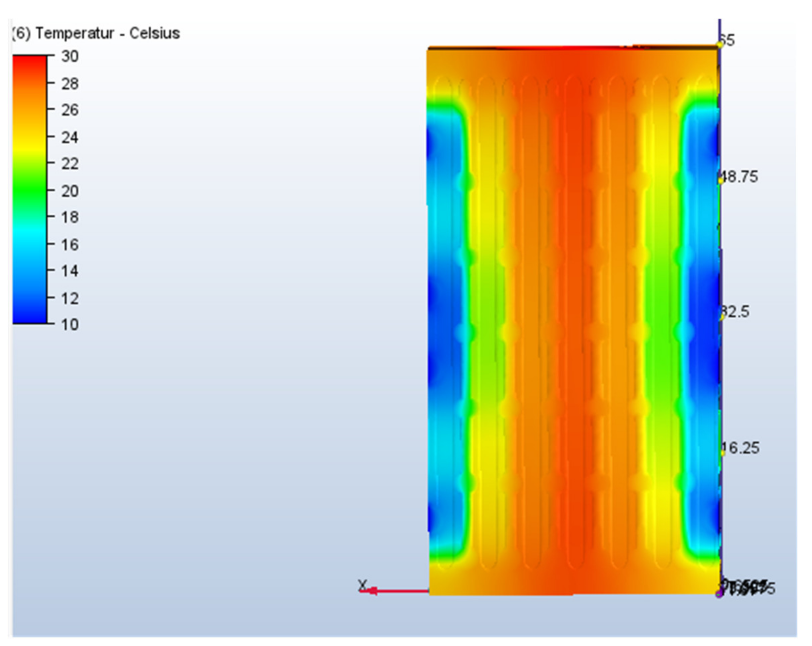
Task: Click the legend label 20
Action: [70, 191]
